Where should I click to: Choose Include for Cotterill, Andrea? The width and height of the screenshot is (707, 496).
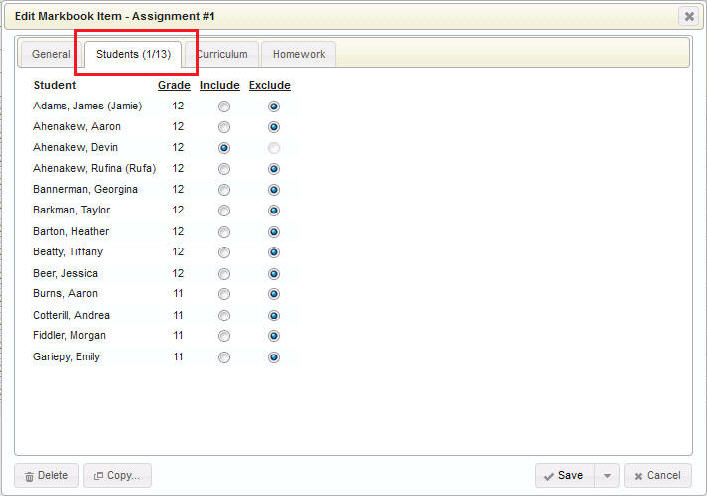223,315
